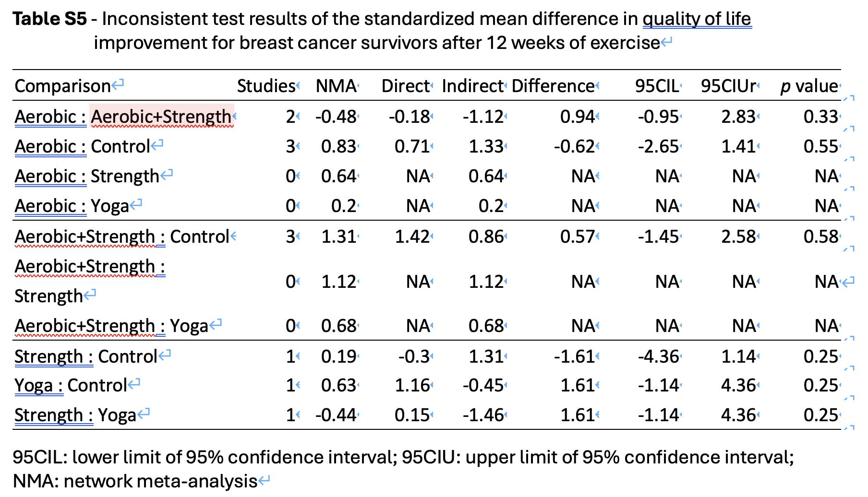Click the "Direct" column header
The image size is (868, 497).
(x=405, y=86)
